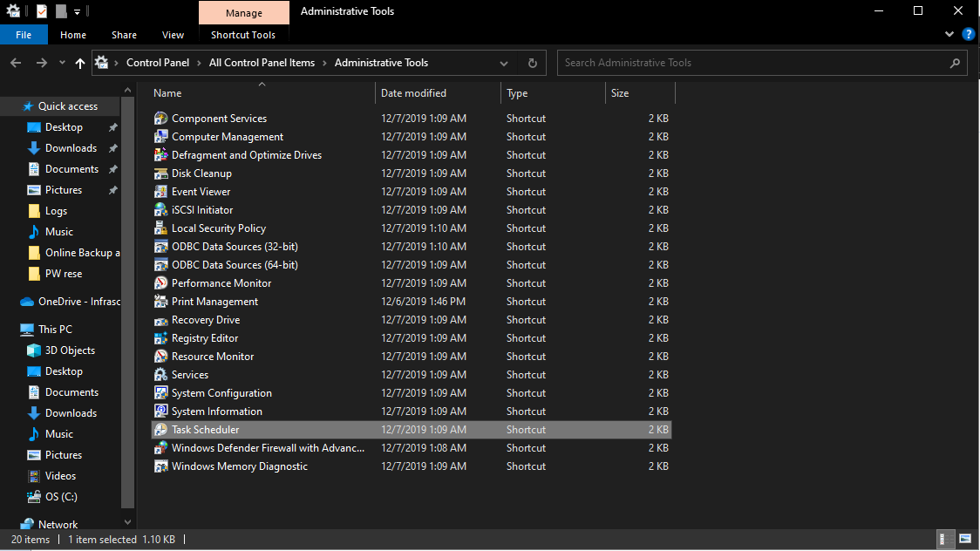
Task: Click the Properties icon in quick access toolbar
Action: point(42,11)
